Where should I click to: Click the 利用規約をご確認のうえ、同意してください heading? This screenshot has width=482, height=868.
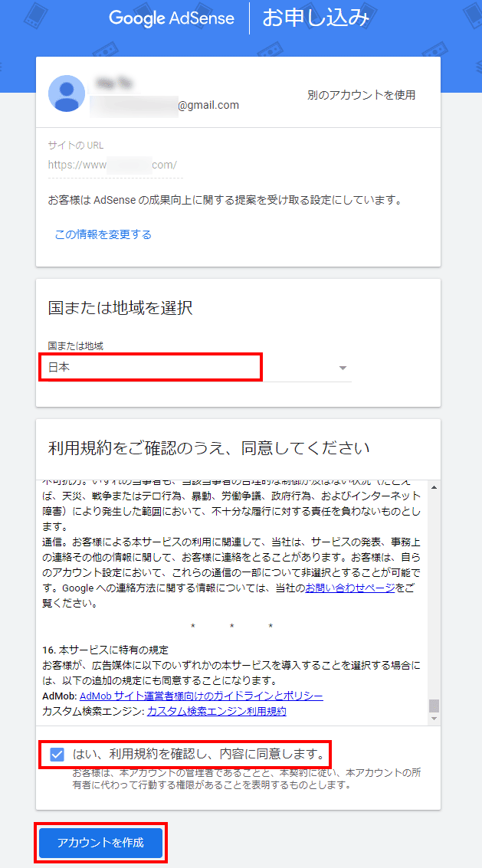(209, 448)
